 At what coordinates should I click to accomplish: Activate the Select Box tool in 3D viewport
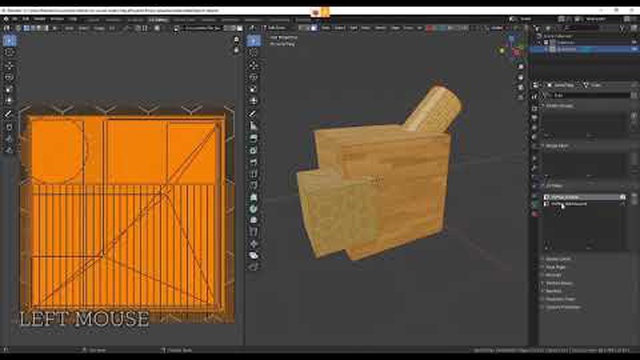[253, 40]
